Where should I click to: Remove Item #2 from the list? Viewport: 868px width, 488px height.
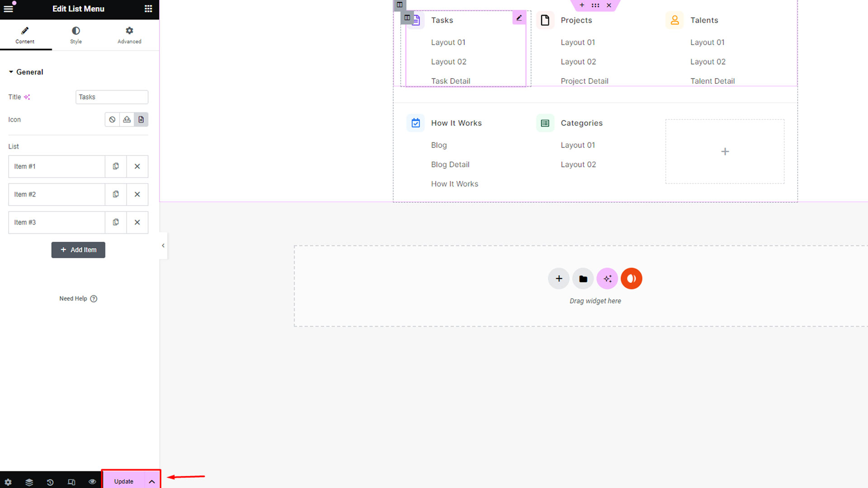point(137,194)
